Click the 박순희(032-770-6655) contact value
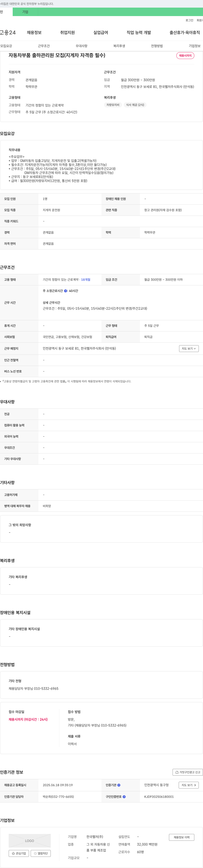 [58, 797]
